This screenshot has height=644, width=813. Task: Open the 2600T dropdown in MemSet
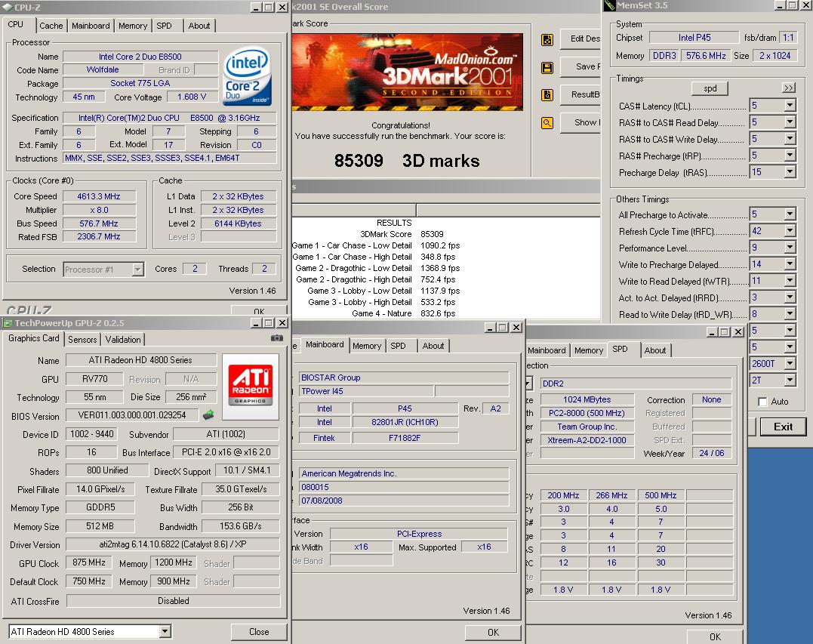click(x=790, y=363)
